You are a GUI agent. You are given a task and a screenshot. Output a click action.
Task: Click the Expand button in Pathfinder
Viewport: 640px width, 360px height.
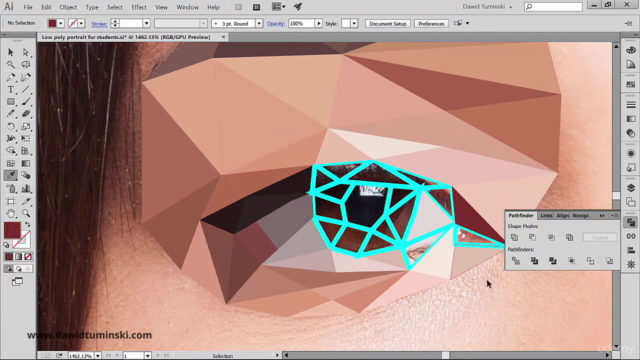[600, 237]
